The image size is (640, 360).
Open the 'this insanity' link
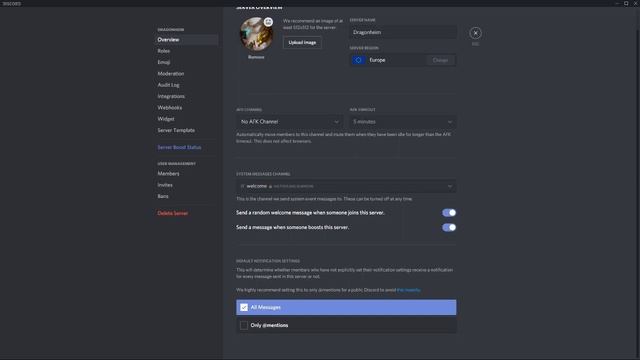pyautogui.click(x=408, y=290)
